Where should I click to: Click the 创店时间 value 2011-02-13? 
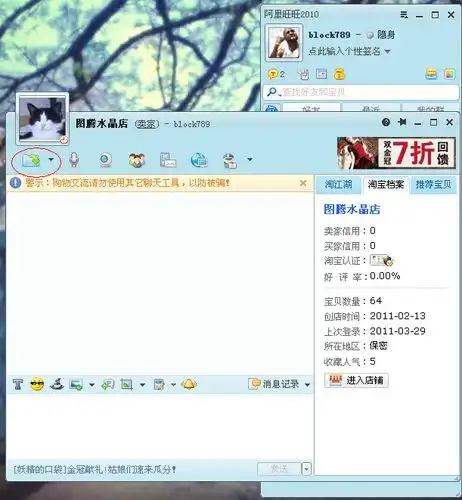pos(398,316)
